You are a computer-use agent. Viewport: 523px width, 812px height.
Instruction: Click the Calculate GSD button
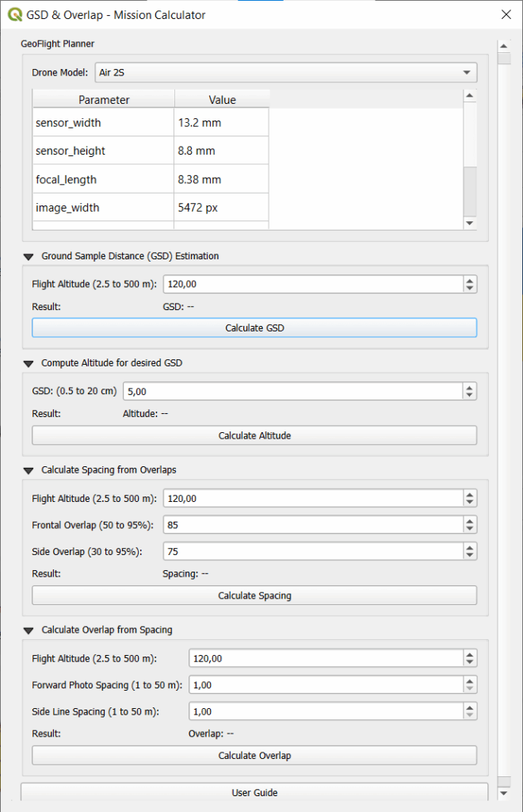point(254,327)
